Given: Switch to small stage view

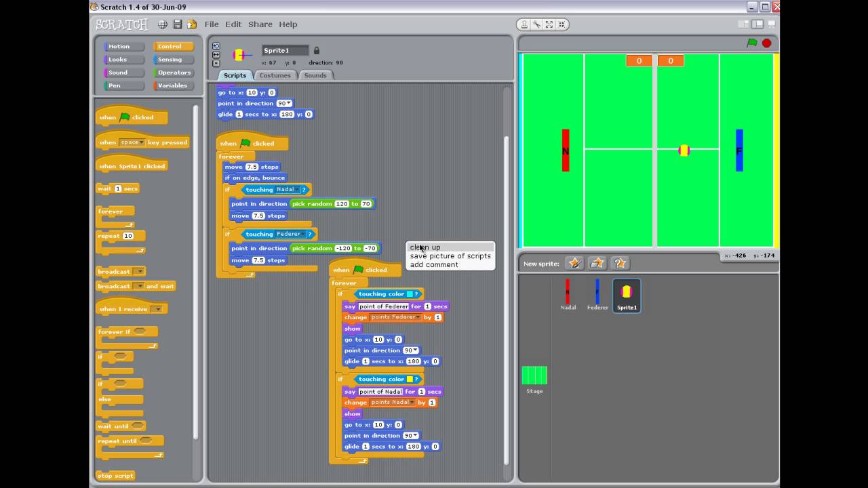Looking at the screenshot, I should point(745,24).
